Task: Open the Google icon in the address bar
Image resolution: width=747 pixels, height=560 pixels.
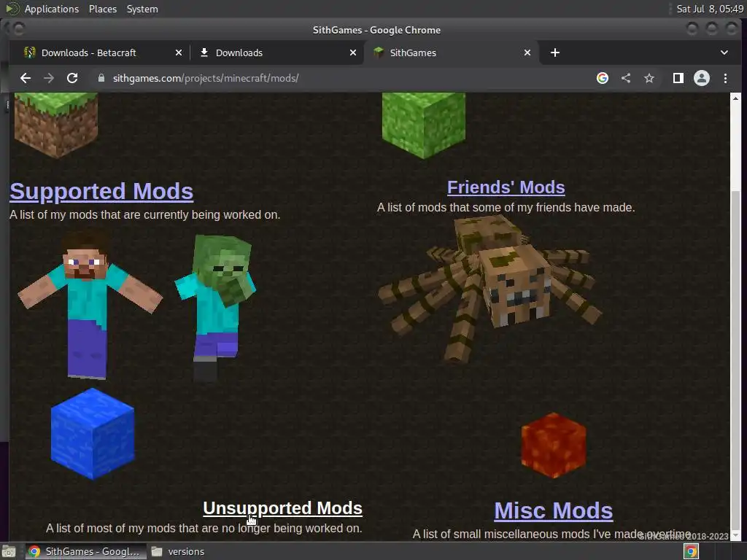Action: (x=602, y=78)
